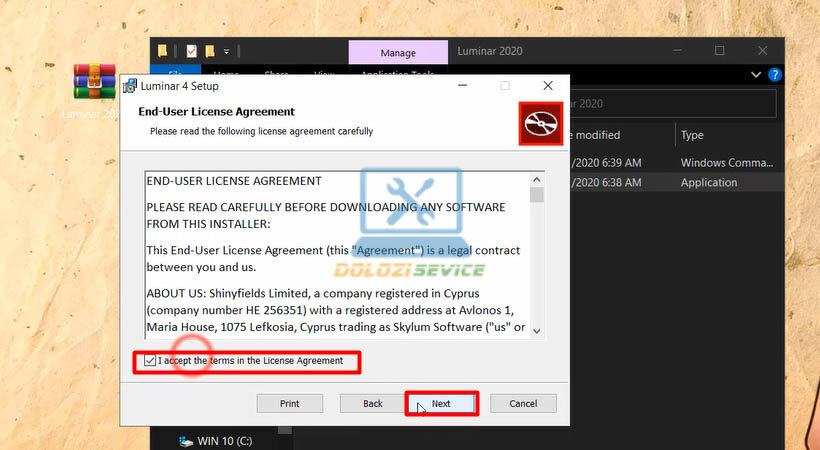Viewport: 820px width, 450px height.
Task: Switch to the Manage ribbon tab
Action: coord(398,52)
